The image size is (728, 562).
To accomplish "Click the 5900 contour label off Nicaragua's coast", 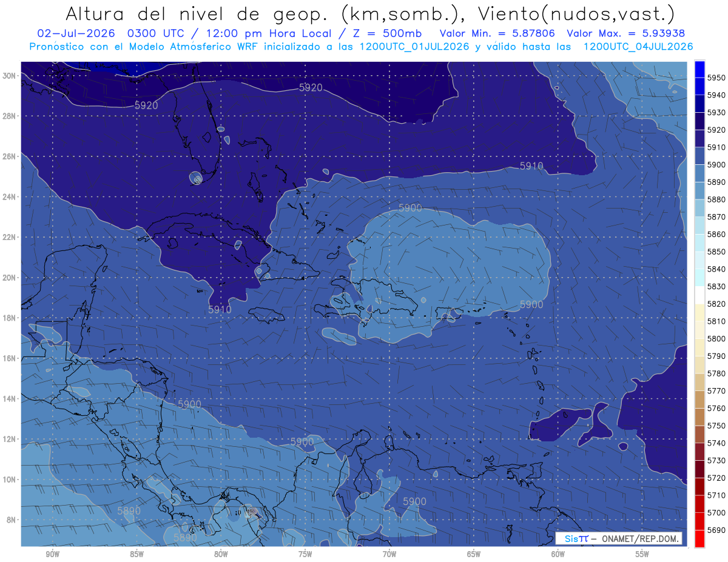I will coord(189,404).
